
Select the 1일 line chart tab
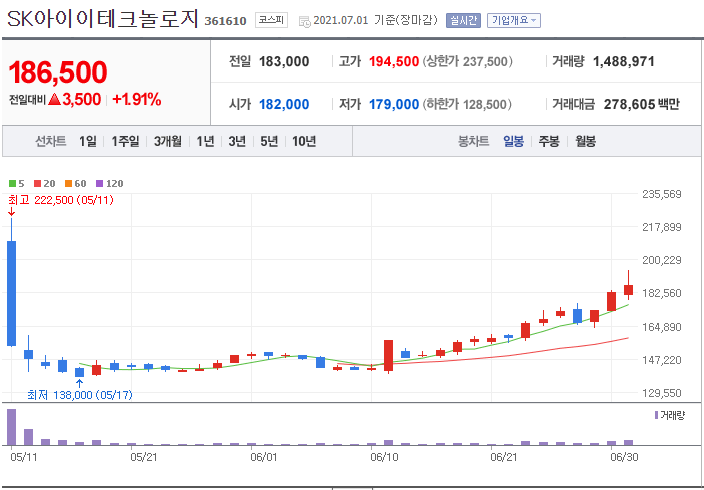(x=88, y=141)
